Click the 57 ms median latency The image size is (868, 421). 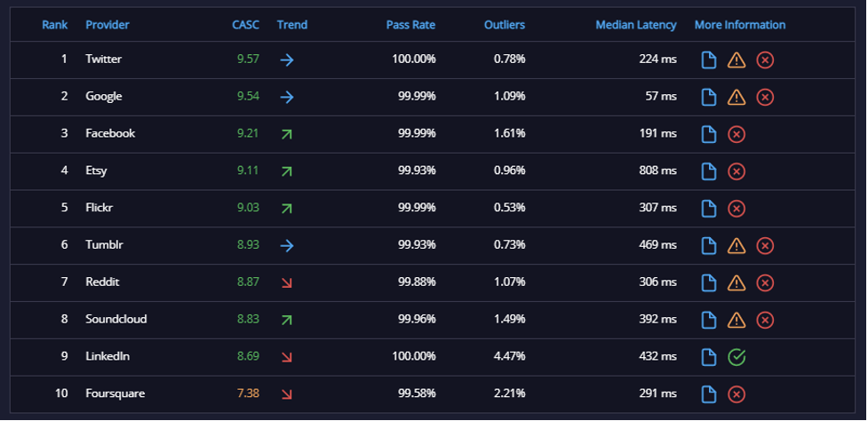661,96
